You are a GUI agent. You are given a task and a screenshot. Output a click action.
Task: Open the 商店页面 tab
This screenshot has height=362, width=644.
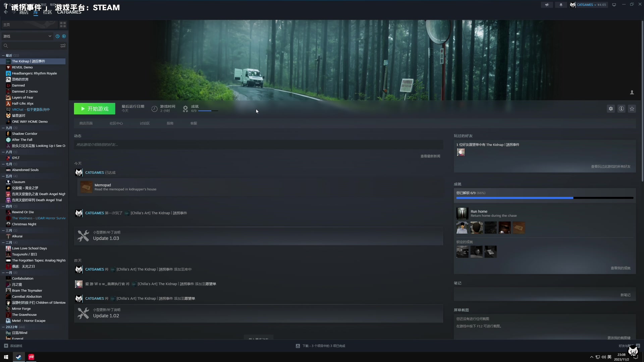(x=86, y=123)
